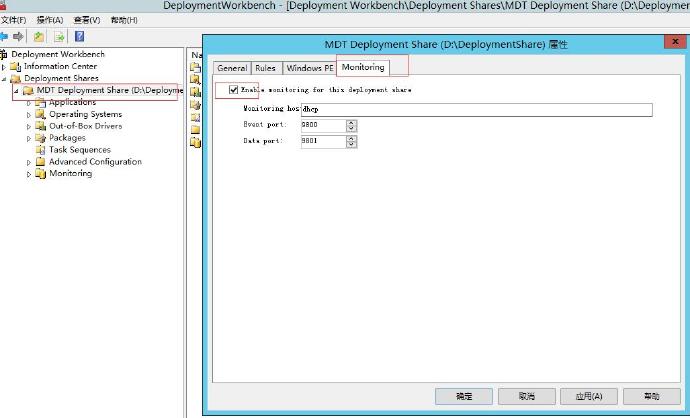Open help via the question mark icon

click(79, 37)
